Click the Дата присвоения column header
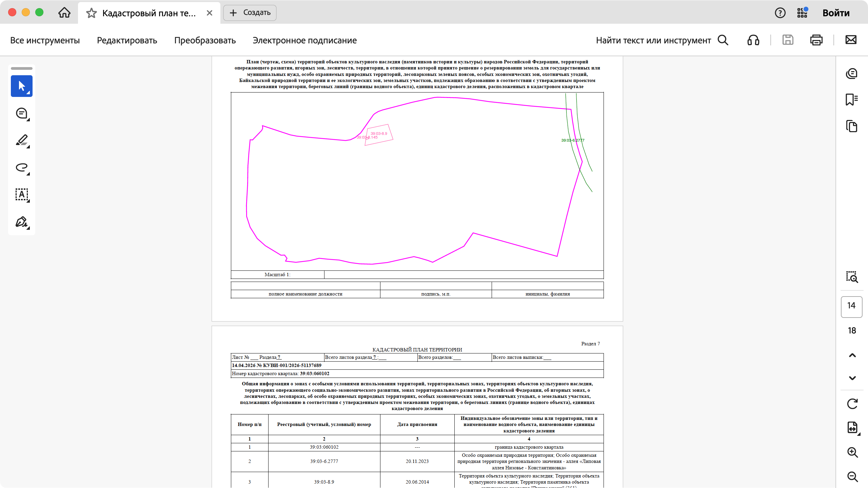The width and height of the screenshot is (868, 488). [417, 425]
